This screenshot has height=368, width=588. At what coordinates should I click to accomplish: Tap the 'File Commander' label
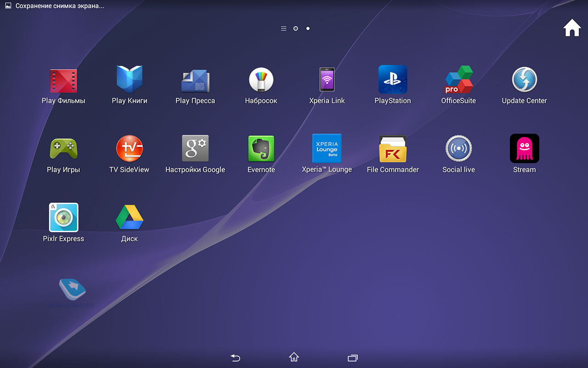pyautogui.click(x=393, y=170)
